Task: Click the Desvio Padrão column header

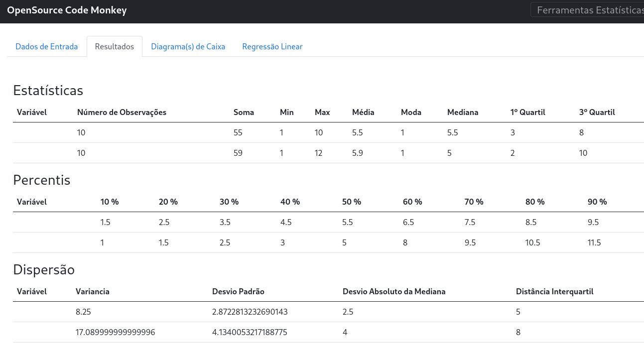Action: tap(238, 291)
